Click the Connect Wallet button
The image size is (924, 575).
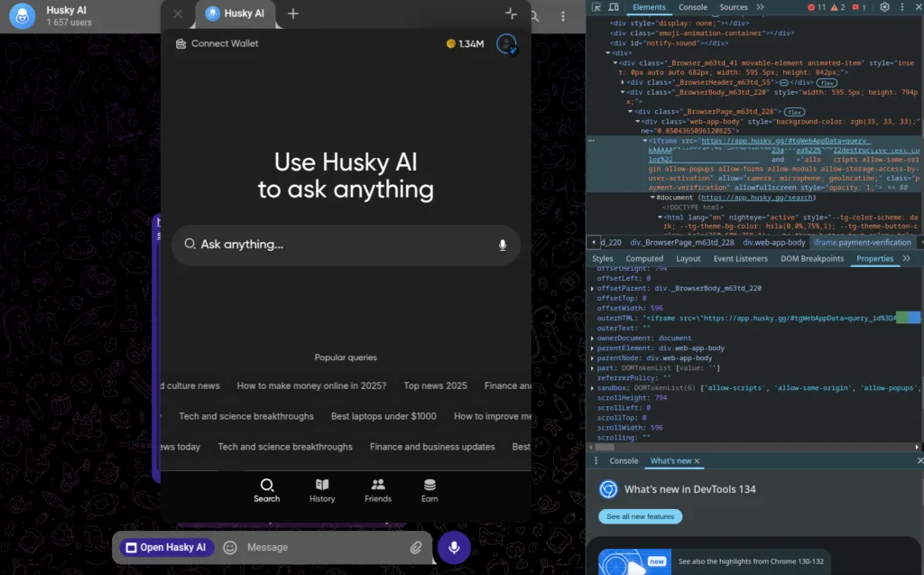tap(217, 43)
